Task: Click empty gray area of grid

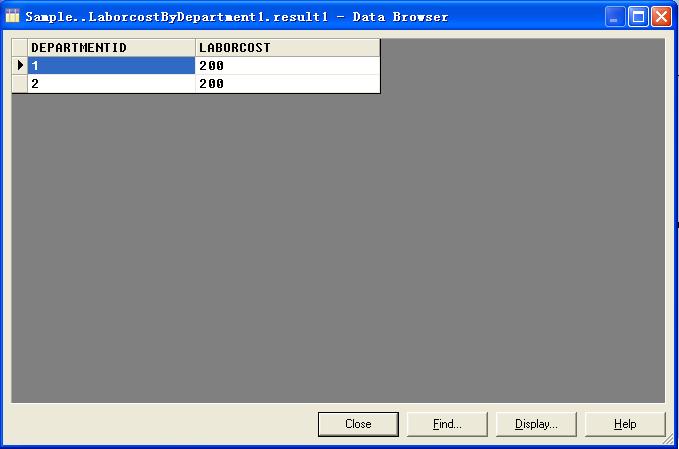Action: click(x=338, y=247)
